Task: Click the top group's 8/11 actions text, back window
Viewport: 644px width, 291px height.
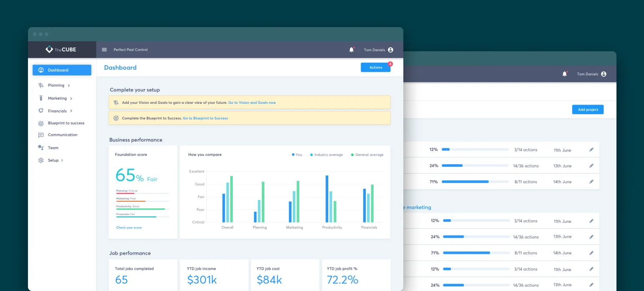Action: pos(526,182)
